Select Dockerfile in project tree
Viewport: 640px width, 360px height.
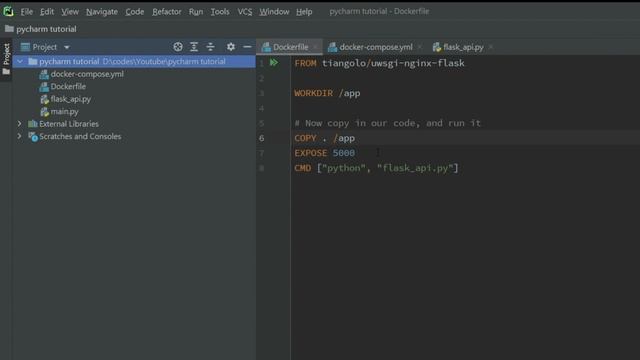click(x=68, y=87)
